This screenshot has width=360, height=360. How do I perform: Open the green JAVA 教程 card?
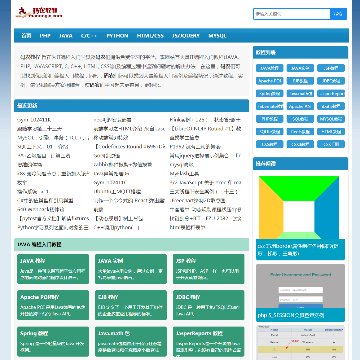coord(53,269)
